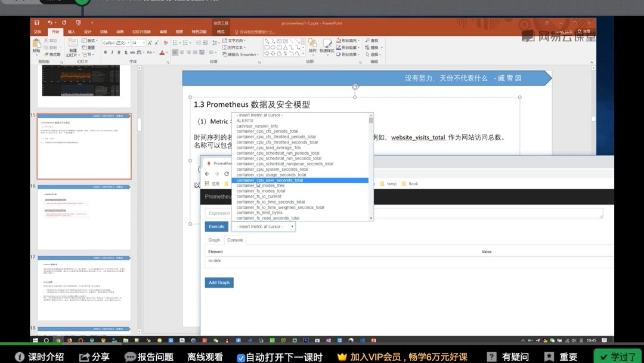The image size is (644, 363).
Task: Open the Calibri font name dropdown
Action: coord(128,43)
